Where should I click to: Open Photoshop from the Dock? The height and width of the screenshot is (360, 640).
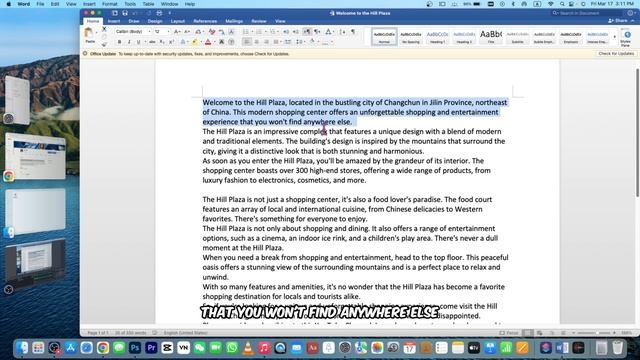tap(135, 348)
